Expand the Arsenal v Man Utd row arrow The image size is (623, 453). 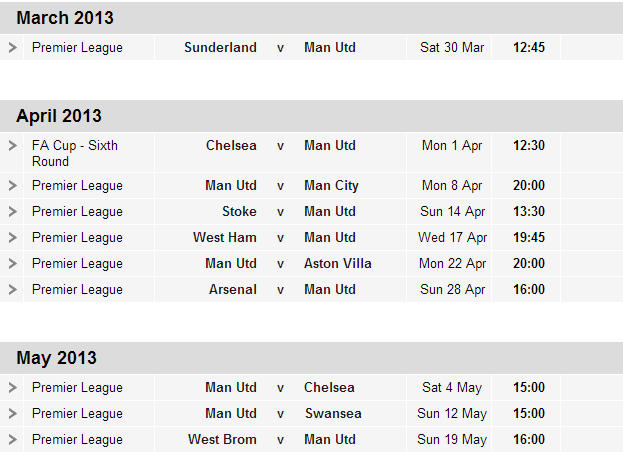(x=13, y=290)
